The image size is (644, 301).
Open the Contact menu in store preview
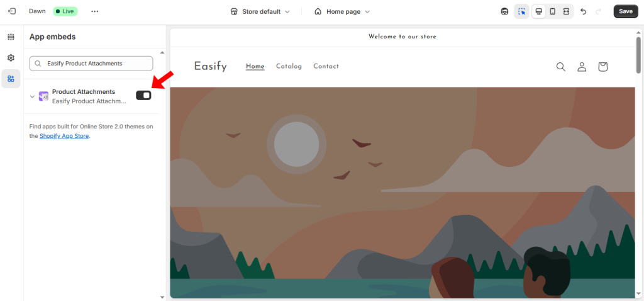326,66
